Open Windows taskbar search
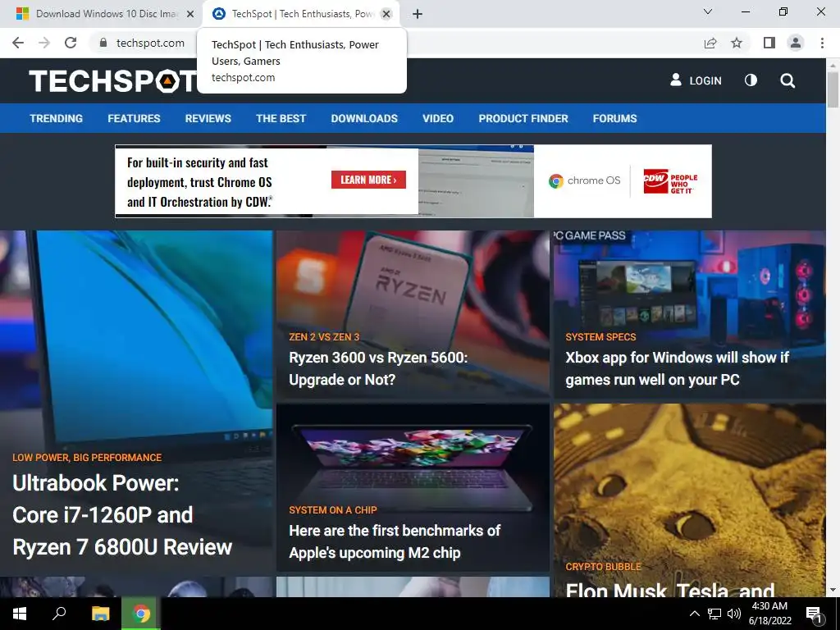Image resolution: width=840 pixels, height=630 pixels. pyautogui.click(x=59, y=614)
